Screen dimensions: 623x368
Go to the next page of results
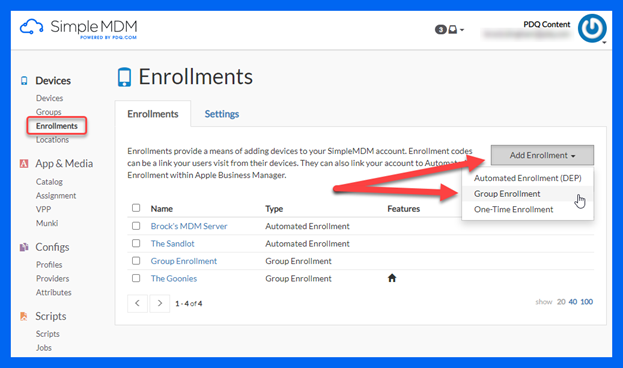(160, 303)
